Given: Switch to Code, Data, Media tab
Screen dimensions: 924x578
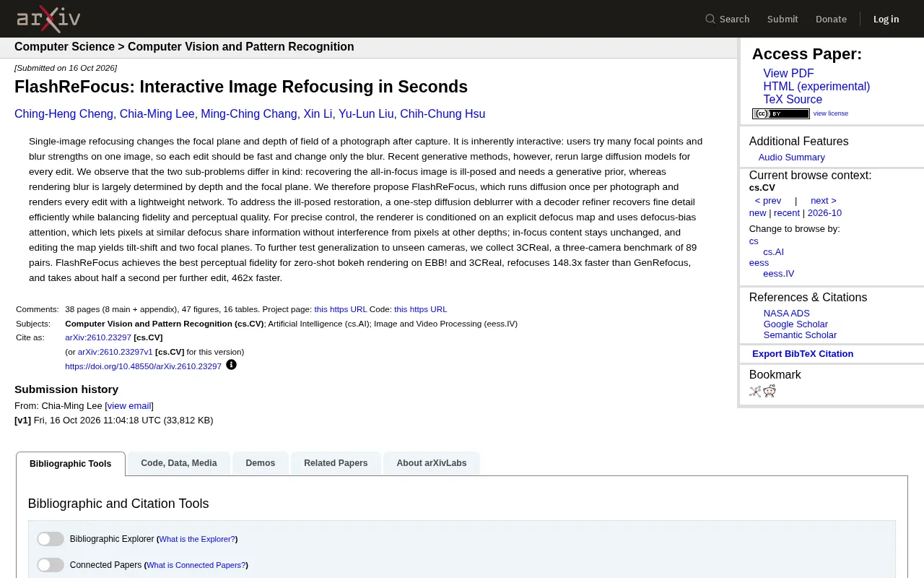Looking at the screenshot, I should [179, 463].
